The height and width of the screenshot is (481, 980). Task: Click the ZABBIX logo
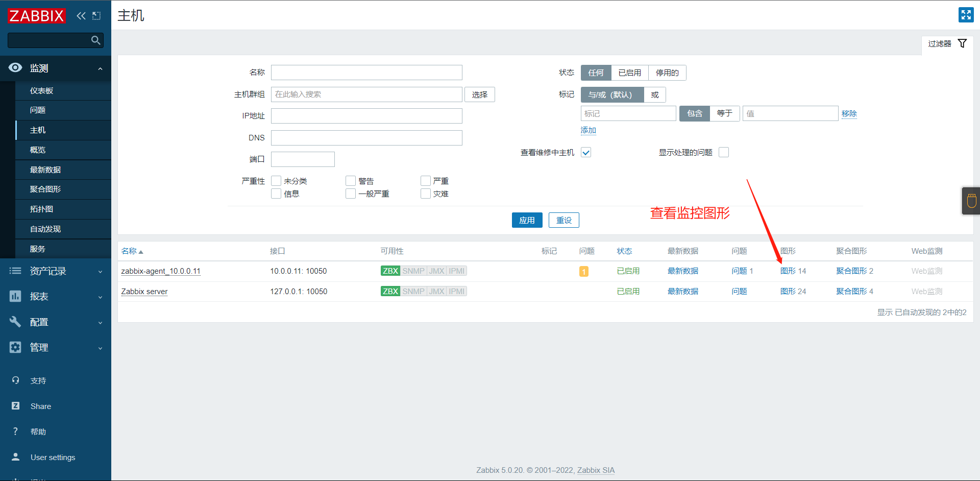pos(37,16)
